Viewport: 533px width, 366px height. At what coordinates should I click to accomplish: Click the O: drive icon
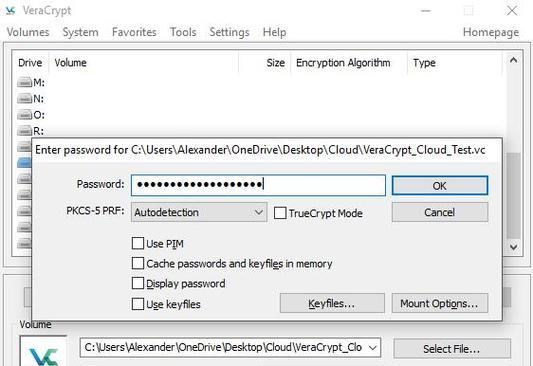pos(24,115)
